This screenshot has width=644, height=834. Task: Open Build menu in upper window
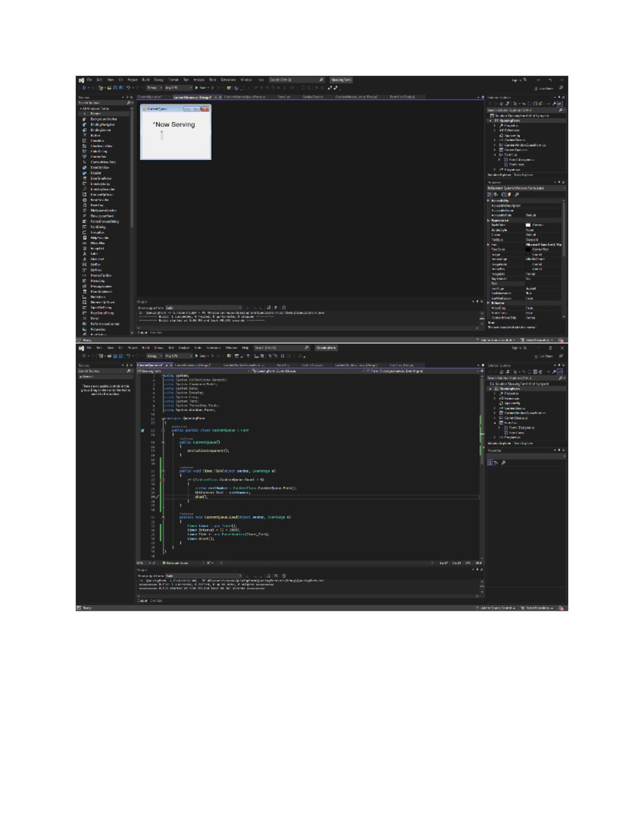145,79
